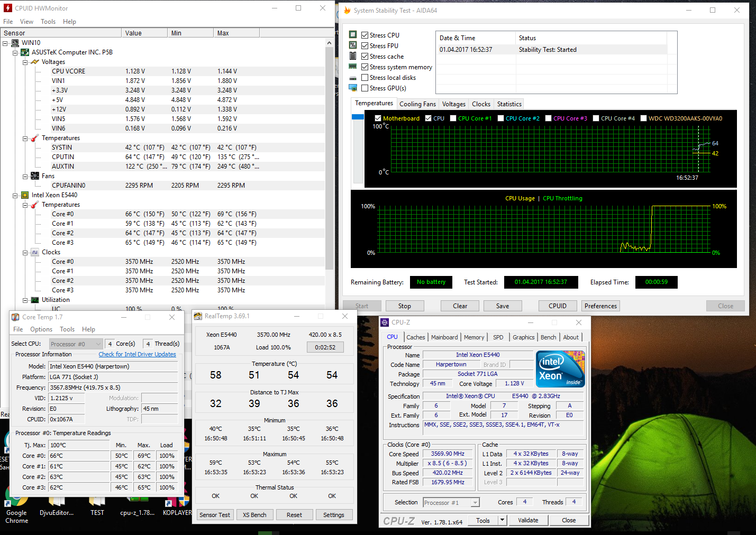The width and height of the screenshot is (756, 535).
Task: Click the Clocks node icon in HWMonitor
Action: [35, 252]
